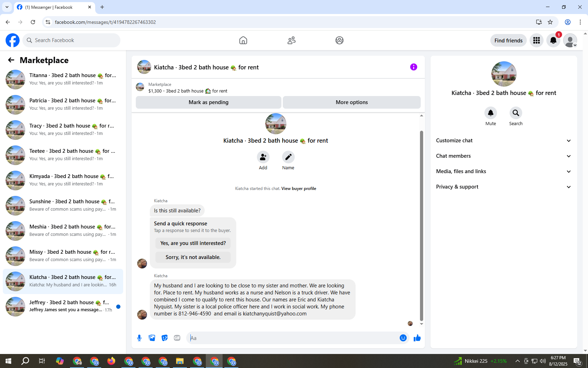This screenshot has width=588, height=368.
Task: Open the Facebook logo home link
Action: [x=13, y=40]
